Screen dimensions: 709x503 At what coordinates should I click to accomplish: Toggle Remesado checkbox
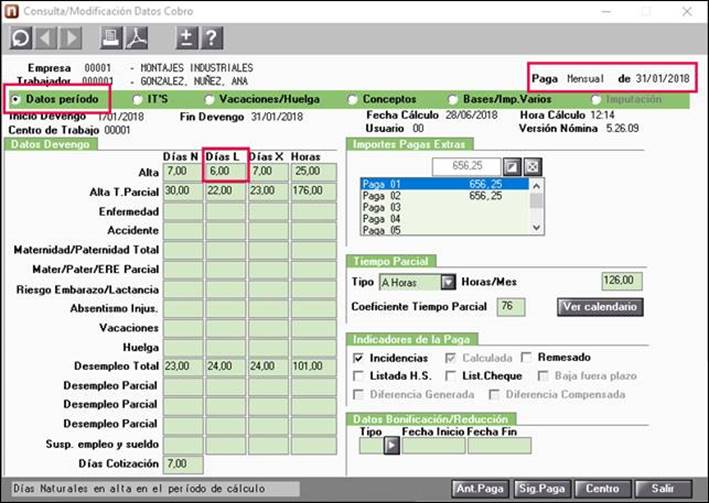[526, 357]
